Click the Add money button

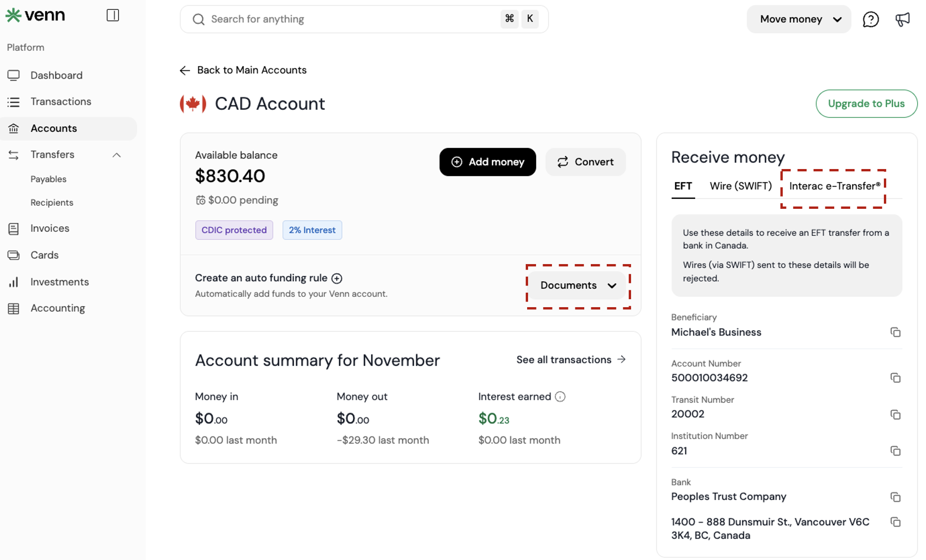point(487,162)
